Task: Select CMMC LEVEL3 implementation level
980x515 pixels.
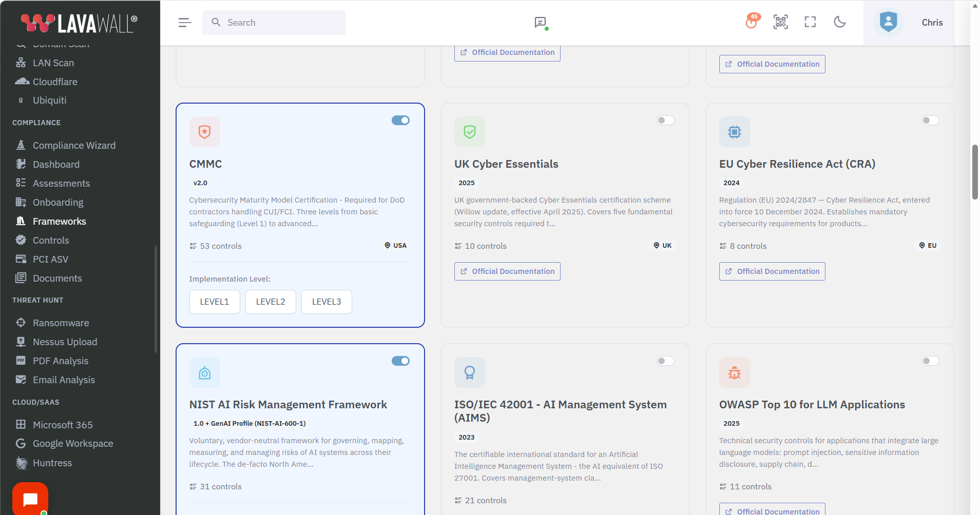Action: (x=326, y=302)
